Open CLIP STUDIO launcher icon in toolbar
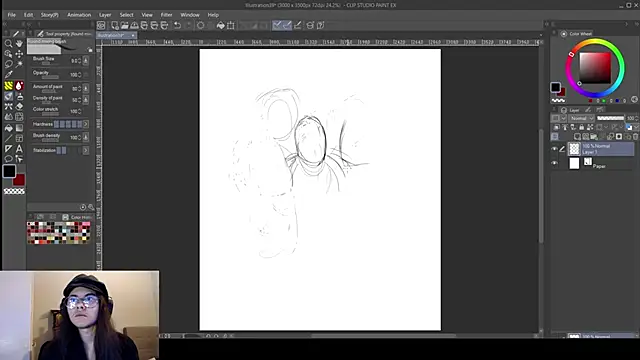The image size is (640, 360). 101,25
